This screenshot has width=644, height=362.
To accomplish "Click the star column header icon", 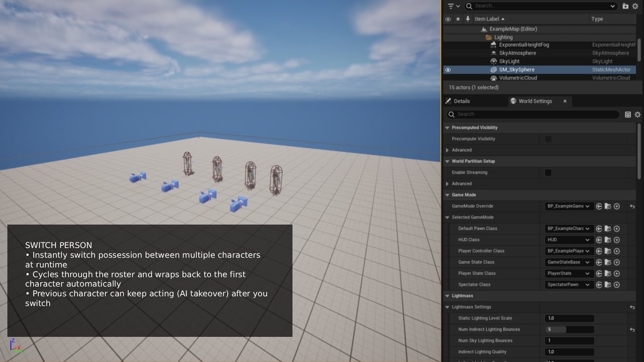I will (458, 19).
